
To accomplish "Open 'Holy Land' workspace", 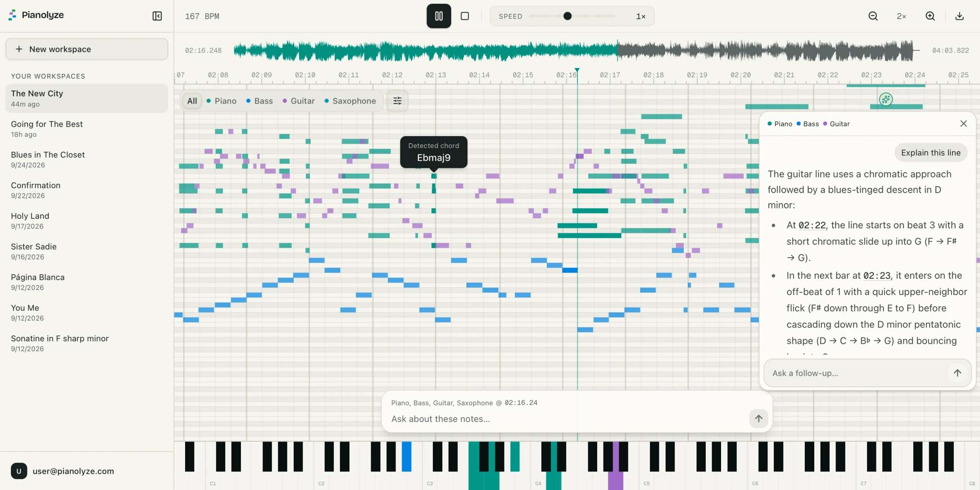I will (86, 221).
